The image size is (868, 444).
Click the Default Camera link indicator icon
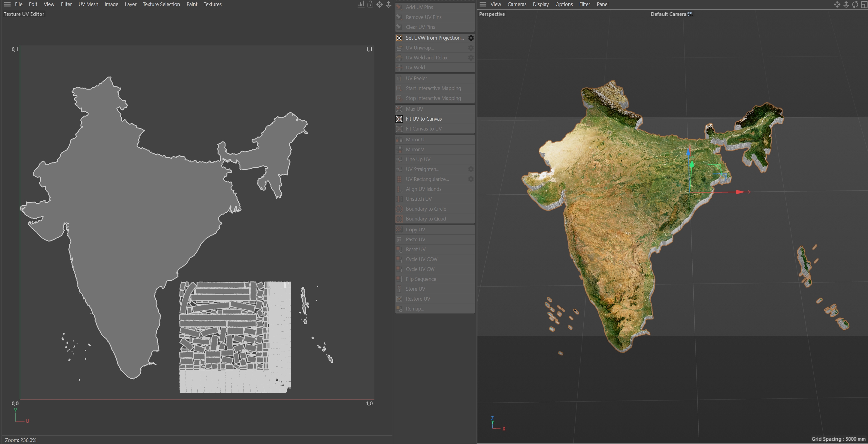[x=690, y=14]
